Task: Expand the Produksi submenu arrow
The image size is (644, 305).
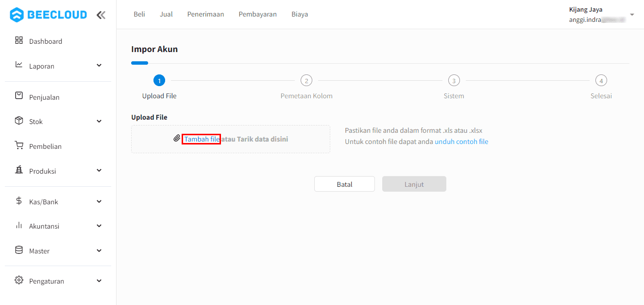Action: tap(99, 170)
